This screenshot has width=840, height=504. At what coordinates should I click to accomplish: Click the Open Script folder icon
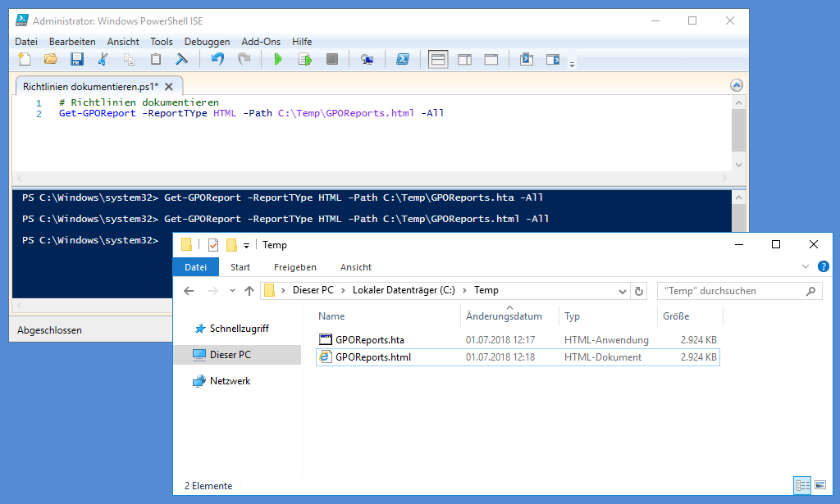tap(50, 59)
